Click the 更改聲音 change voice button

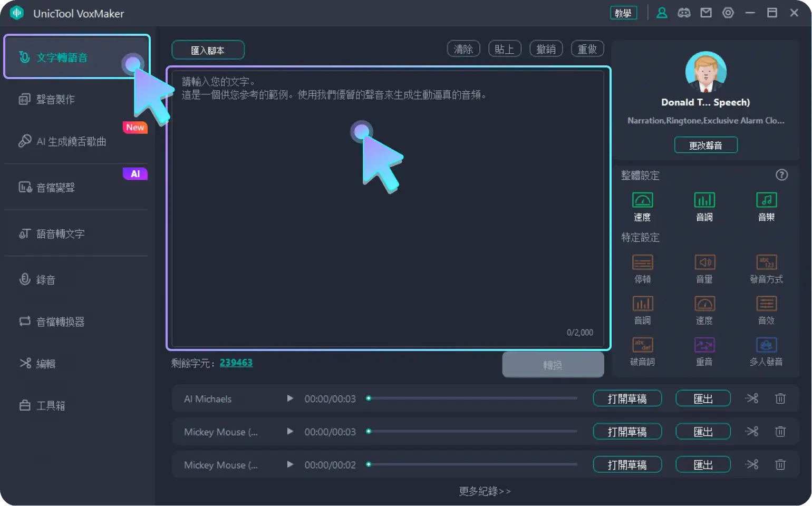[705, 145]
